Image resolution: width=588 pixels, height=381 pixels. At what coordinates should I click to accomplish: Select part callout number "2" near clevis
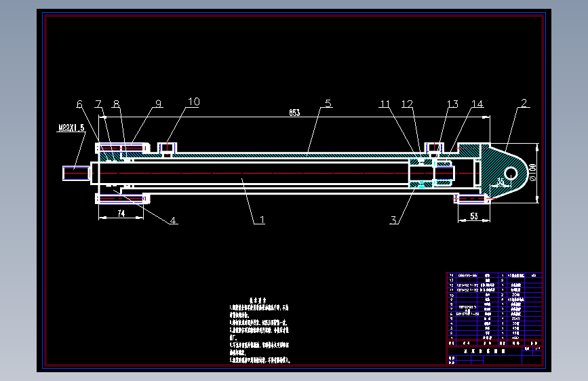(x=524, y=103)
